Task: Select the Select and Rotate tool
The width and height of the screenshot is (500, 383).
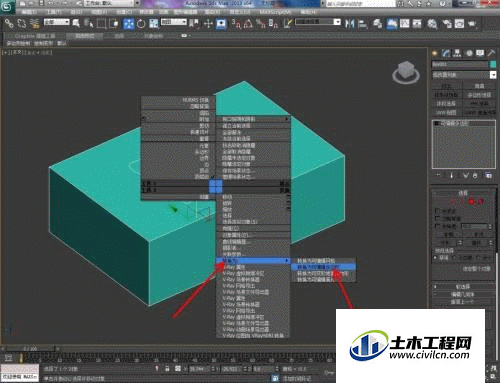Action: click(141, 23)
